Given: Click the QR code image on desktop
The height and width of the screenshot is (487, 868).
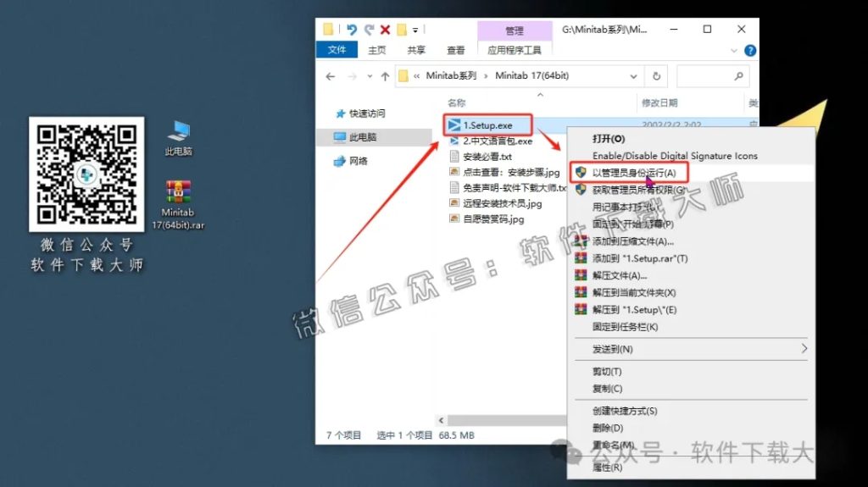Looking at the screenshot, I should tap(87, 174).
